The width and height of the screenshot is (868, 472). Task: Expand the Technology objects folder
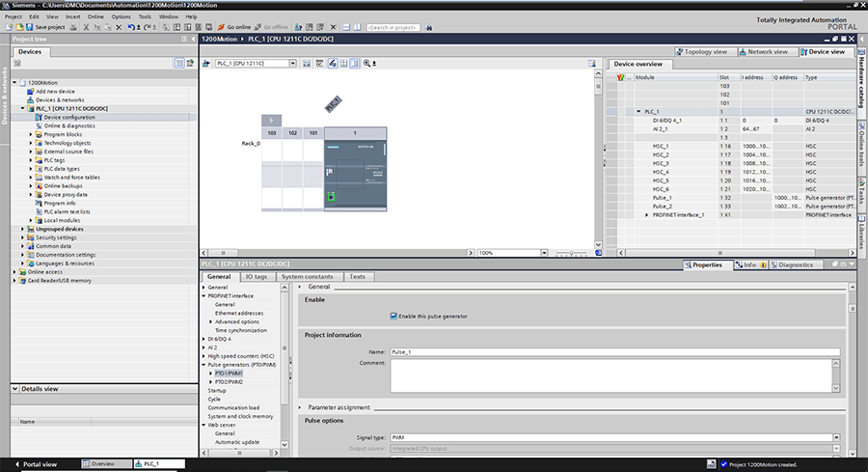point(31,143)
